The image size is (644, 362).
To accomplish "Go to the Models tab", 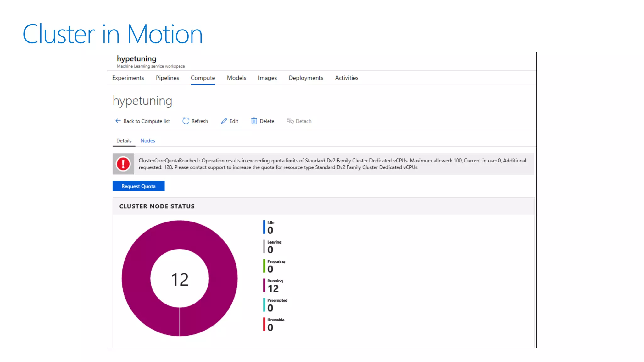I will tap(236, 78).
